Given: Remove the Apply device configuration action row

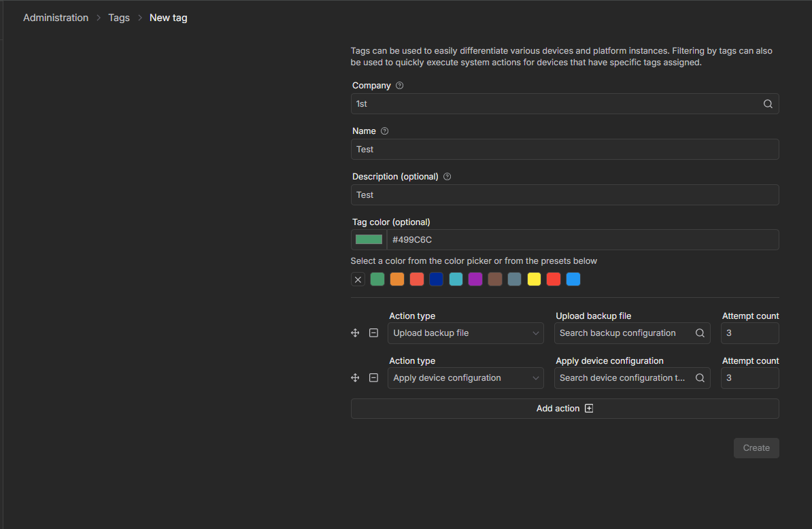Looking at the screenshot, I should [x=373, y=378].
